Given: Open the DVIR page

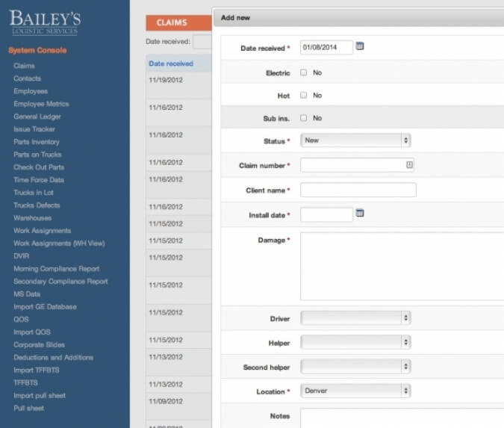Looking at the screenshot, I should (x=21, y=256).
